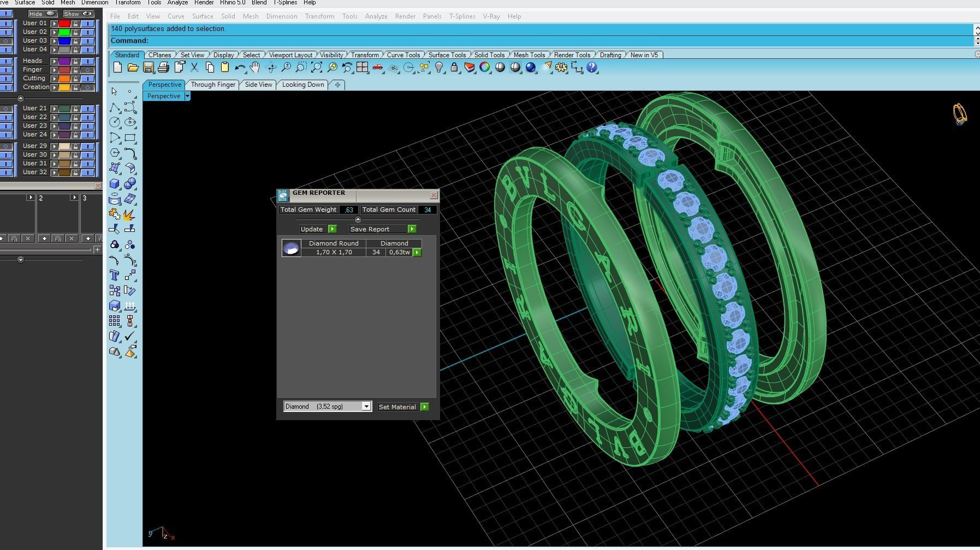This screenshot has width=980, height=550.
Task: Open the V-Ray menu
Action: coord(491,16)
